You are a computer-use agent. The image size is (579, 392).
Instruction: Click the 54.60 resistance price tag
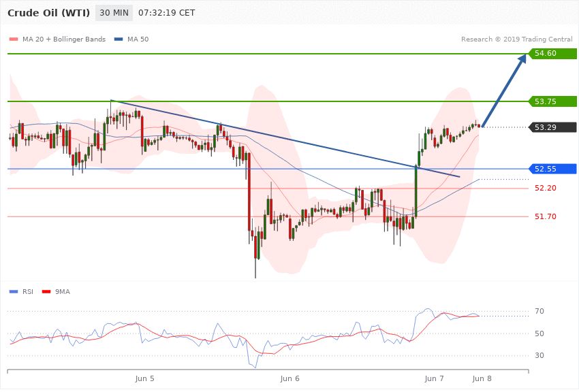553,54
